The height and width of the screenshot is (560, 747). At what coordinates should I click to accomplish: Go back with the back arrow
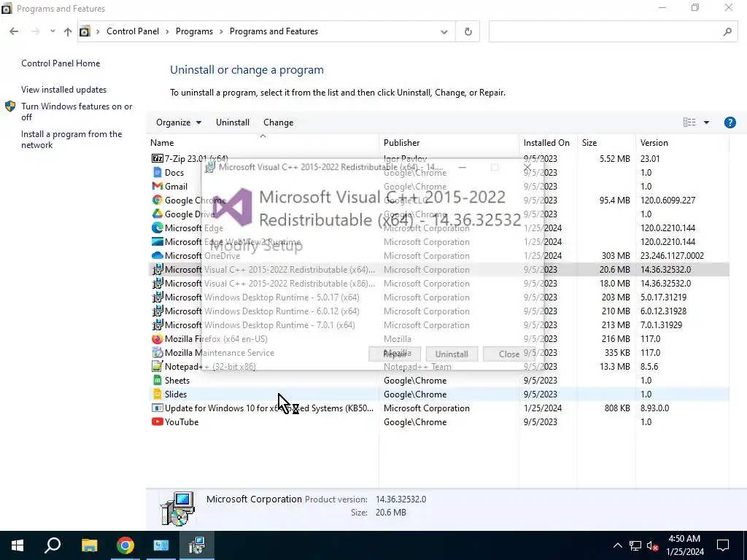click(14, 31)
